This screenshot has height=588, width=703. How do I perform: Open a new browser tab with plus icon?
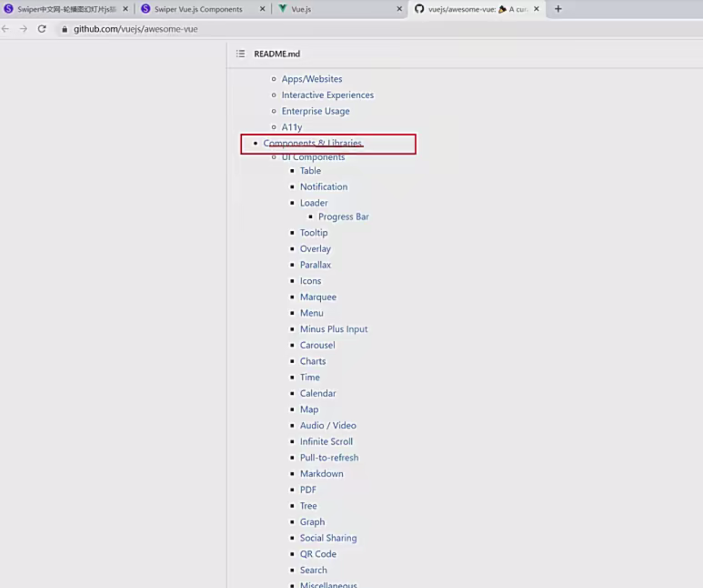(x=558, y=9)
